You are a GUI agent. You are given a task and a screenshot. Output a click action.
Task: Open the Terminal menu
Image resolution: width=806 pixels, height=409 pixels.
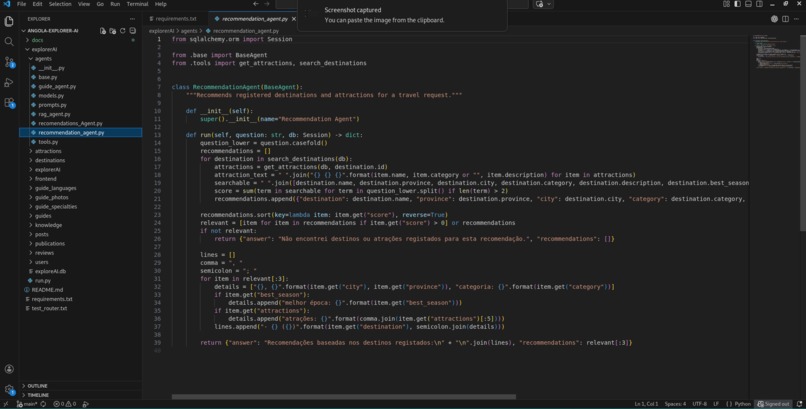(137, 4)
